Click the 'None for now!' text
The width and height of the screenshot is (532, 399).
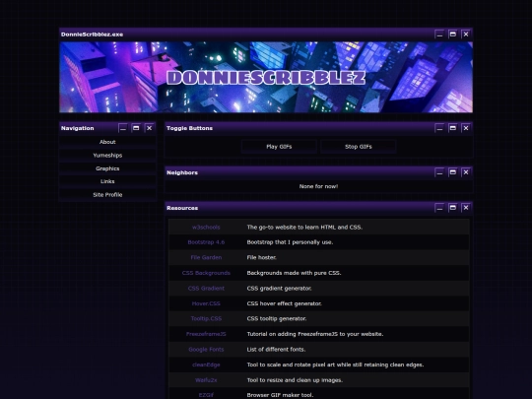tap(318, 186)
